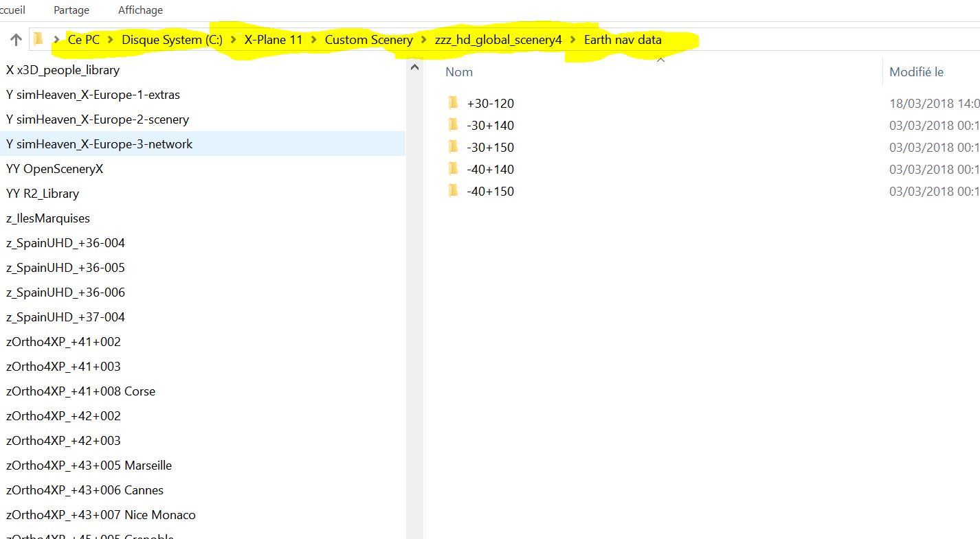Select zOrtho4XP_+41+003 folder
Image resolution: width=980 pixels, height=539 pixels.
pos(63,367)
